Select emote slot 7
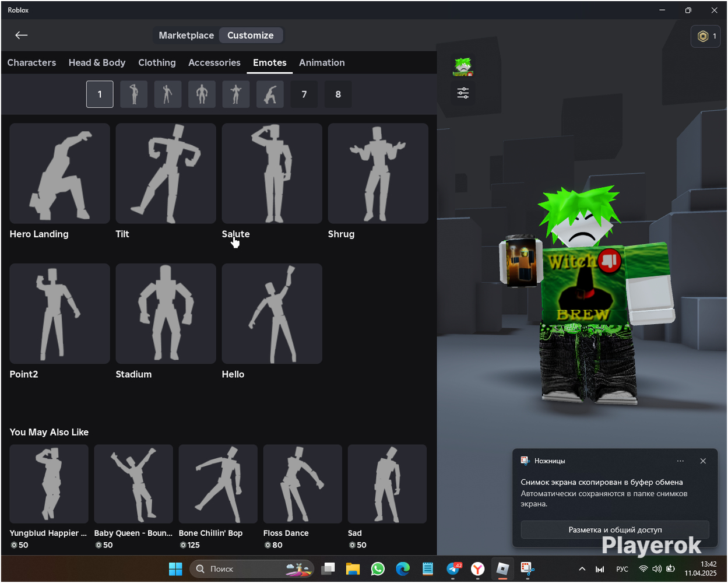 pyautogui.click(x=304, y=94)
